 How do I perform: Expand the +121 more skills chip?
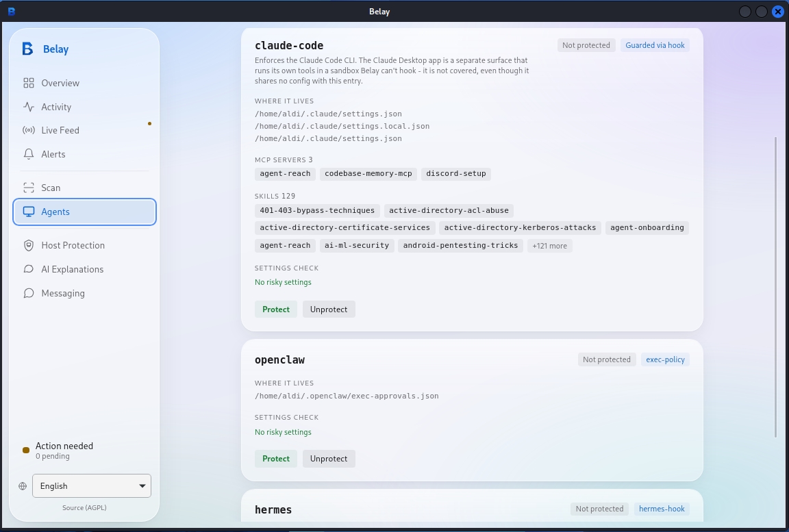pos(549,246)
